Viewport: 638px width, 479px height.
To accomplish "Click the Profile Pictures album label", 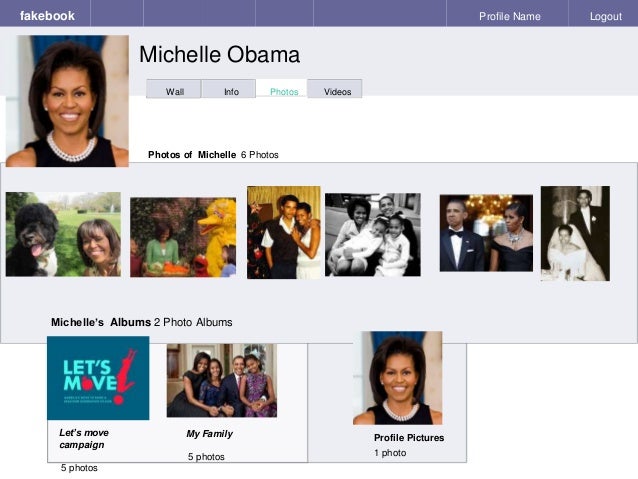I will [x=409, y=438].
